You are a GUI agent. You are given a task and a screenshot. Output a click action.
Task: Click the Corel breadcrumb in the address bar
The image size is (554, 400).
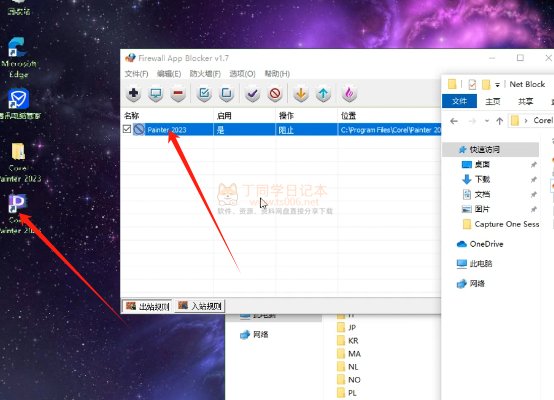(x=543, y=120)
